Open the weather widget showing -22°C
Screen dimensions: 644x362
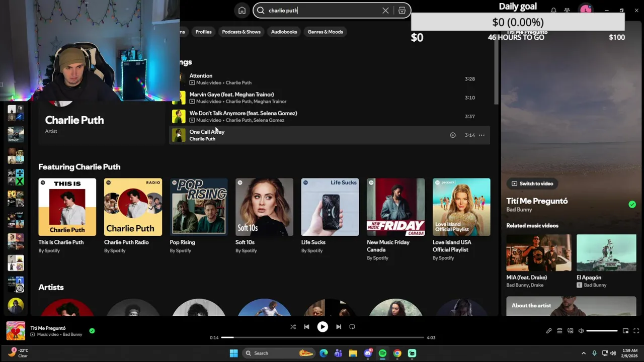click(18, 353)
